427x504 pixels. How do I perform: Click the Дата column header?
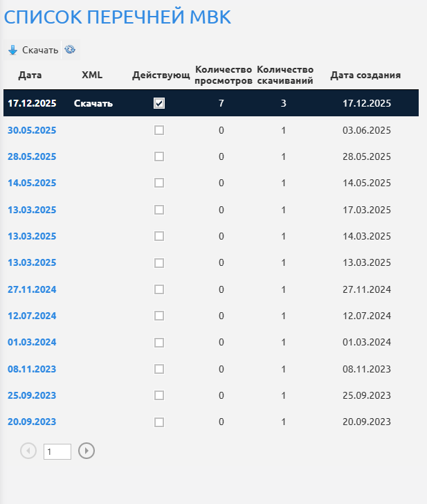point(30,75)
